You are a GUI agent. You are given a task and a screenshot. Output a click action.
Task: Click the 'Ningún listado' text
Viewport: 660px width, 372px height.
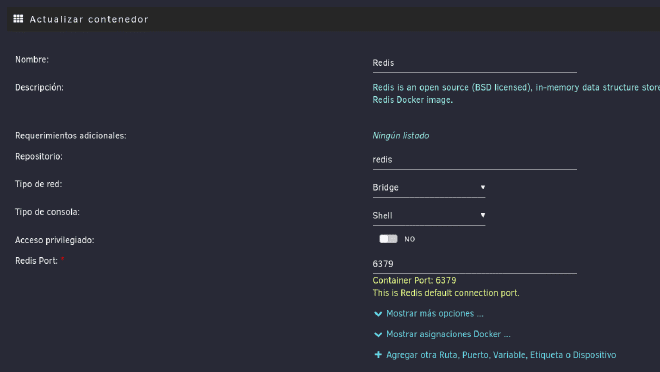[401, 136]
